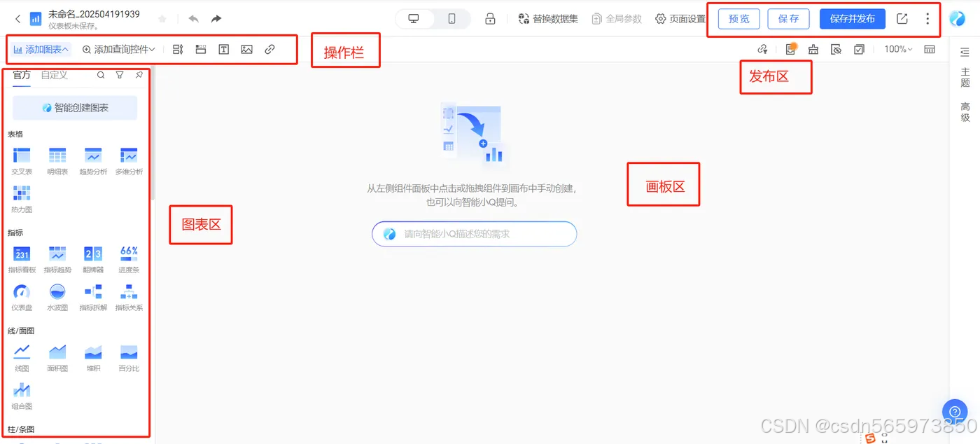Click the 预览 button
Viewport: 980px width, 444px height.
pos(738,20)
